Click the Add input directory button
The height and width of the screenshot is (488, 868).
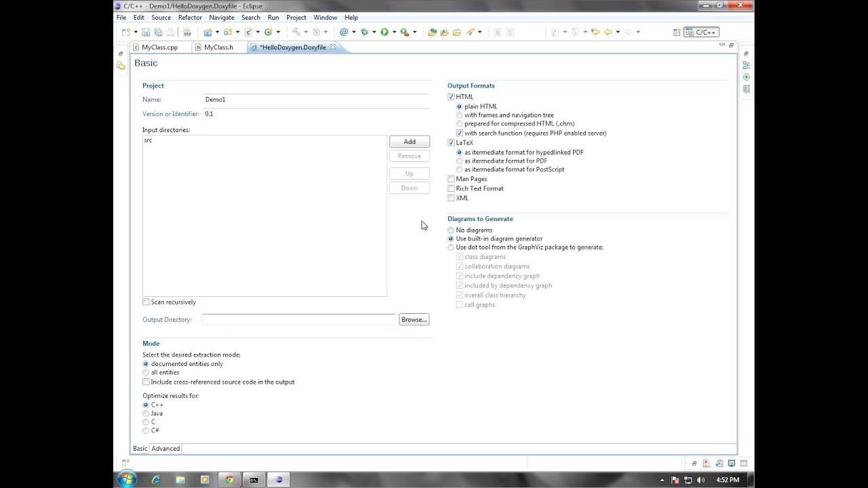point(410,142)
